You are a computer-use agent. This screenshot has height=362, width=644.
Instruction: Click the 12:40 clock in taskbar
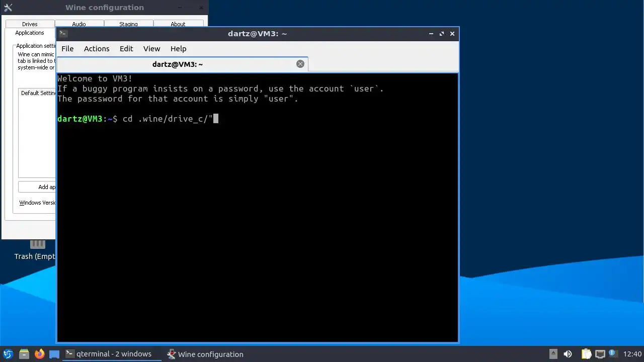632,354
